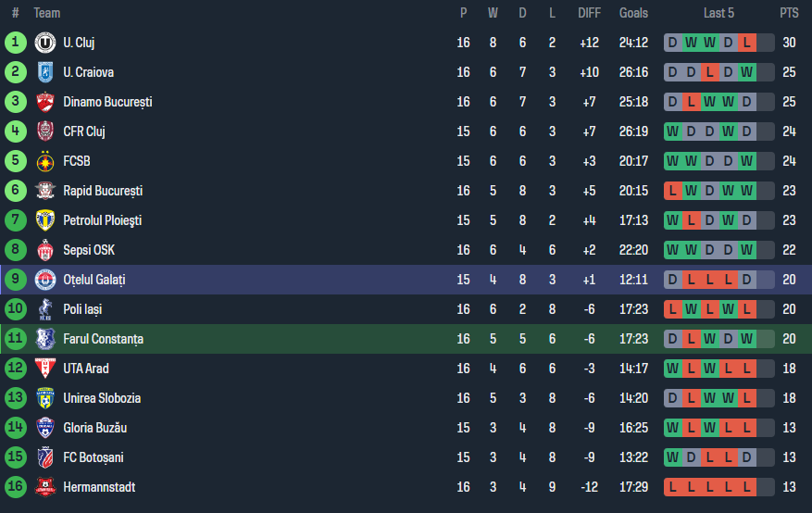Image resolution: width=812 pixels, height=513 pixels.
Task: Open the CFR Cluj team link
Action: pyautogui.click(x=84, y=131)
